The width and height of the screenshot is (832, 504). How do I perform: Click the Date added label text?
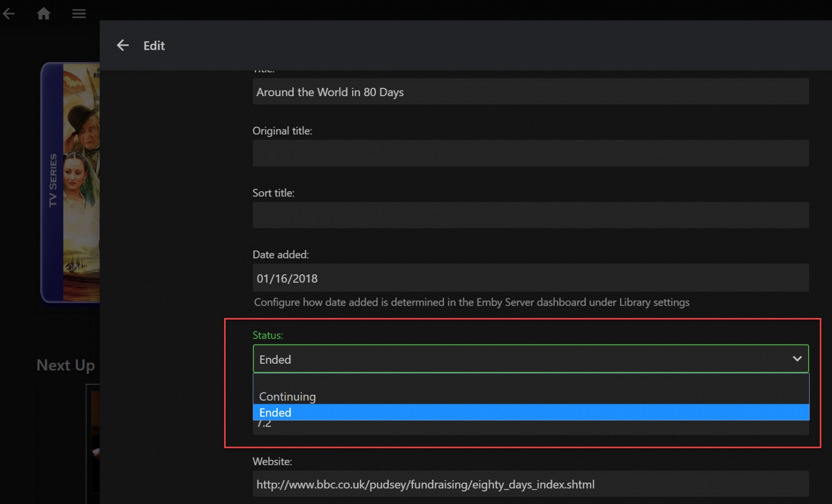coord(281,255)
